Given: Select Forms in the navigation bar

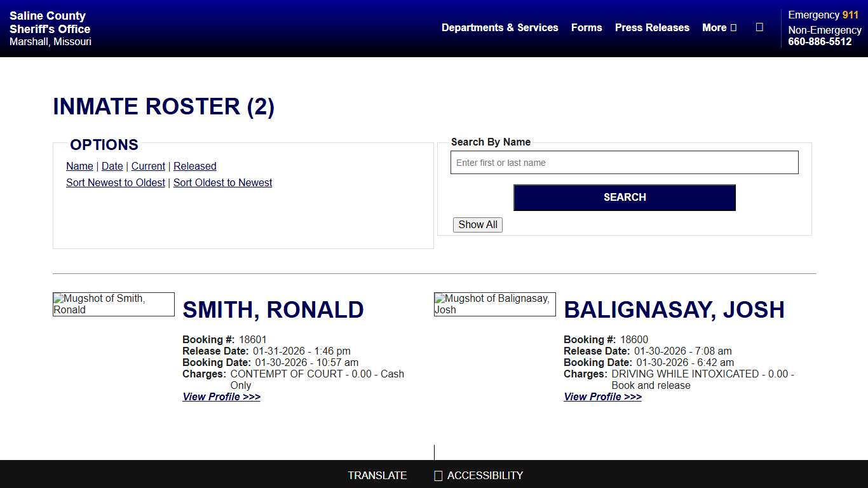Looking at the screenshot, I should click(586, 27).
